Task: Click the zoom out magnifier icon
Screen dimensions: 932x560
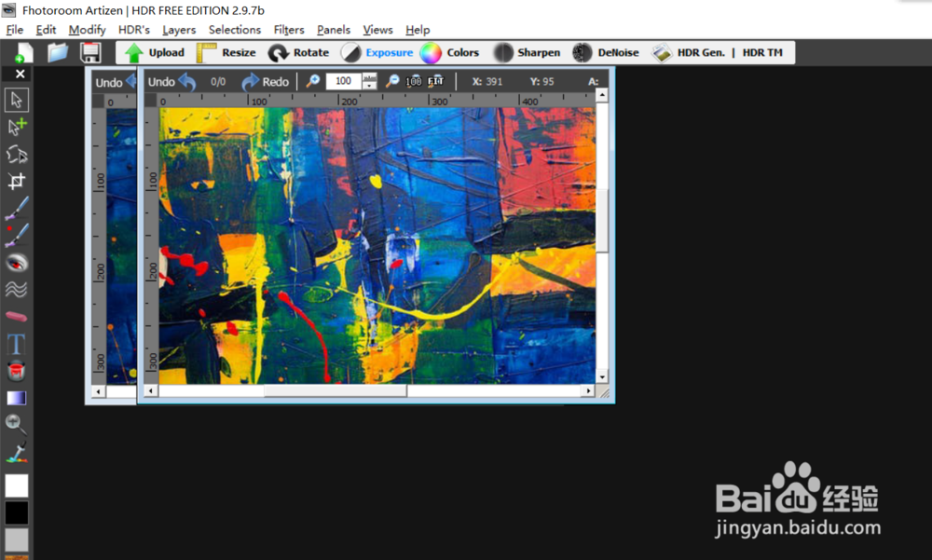Action: click(x=392, y=81)
